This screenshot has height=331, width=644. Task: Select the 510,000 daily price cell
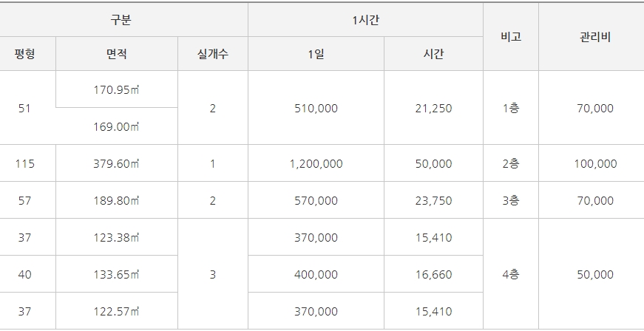click(316, 108)
